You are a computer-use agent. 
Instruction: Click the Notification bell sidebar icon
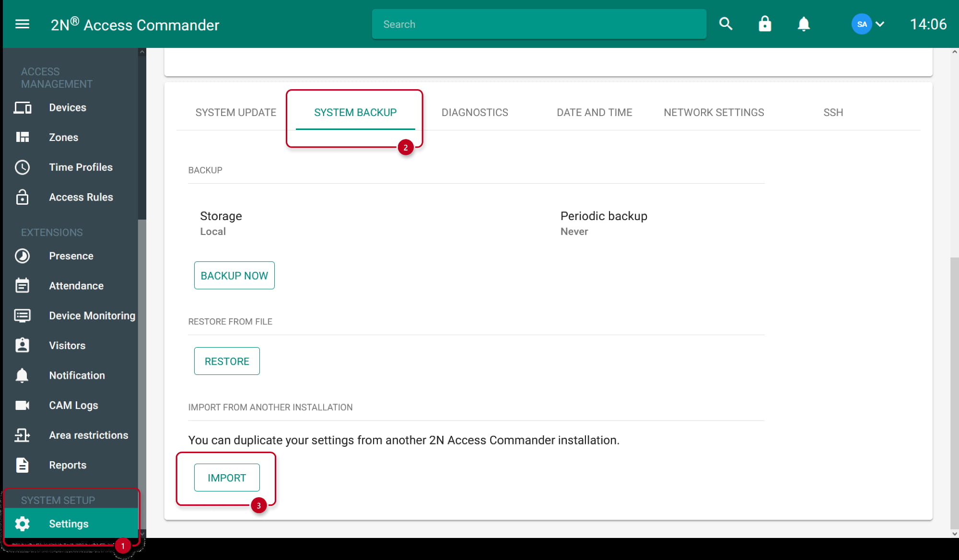point(22,375)
